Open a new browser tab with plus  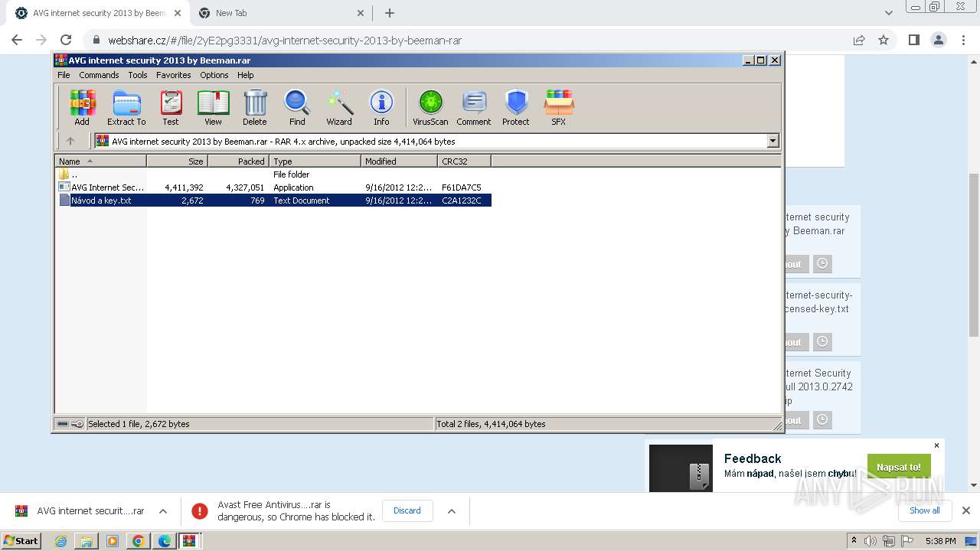click(x=390, y=13)
